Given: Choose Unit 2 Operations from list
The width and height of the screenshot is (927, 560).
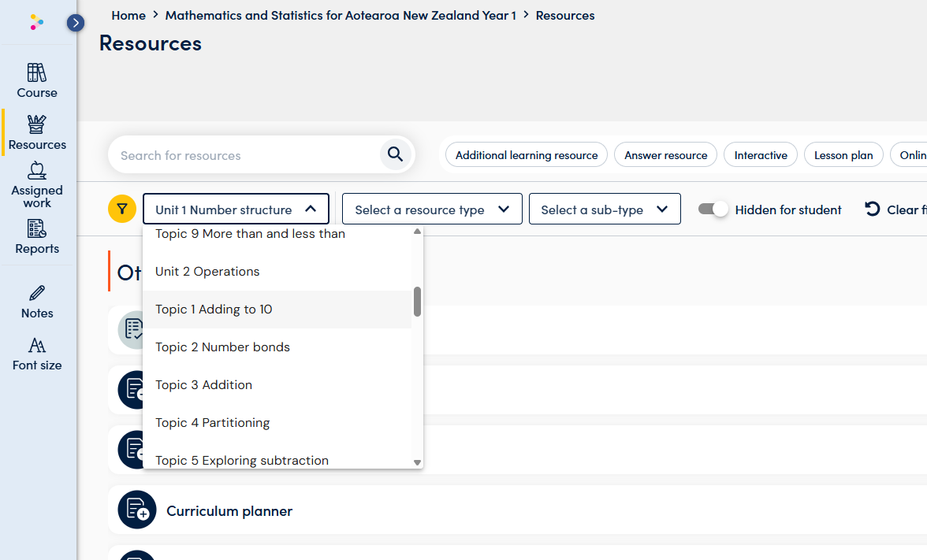Looking at the screenshot, I should coord(207,272).
